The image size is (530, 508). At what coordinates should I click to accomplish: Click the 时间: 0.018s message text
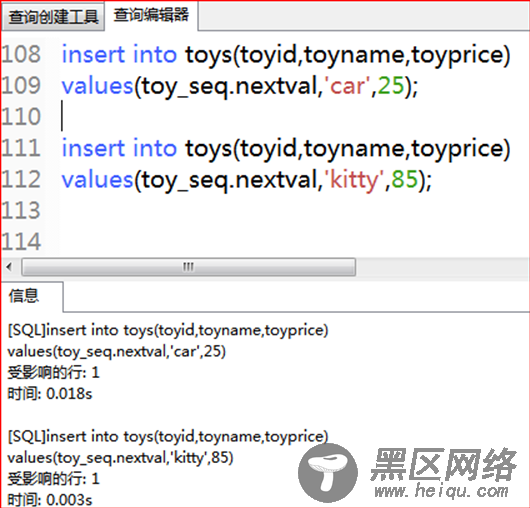50,394
